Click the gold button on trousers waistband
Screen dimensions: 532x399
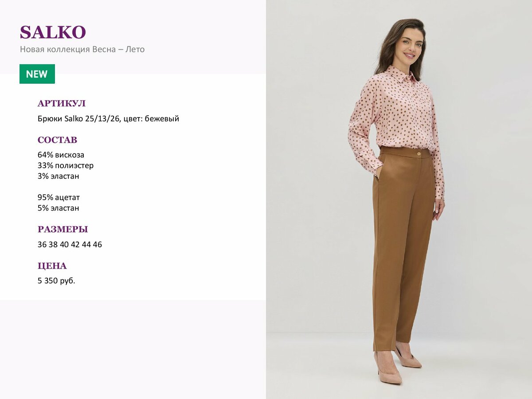point(418,153)
